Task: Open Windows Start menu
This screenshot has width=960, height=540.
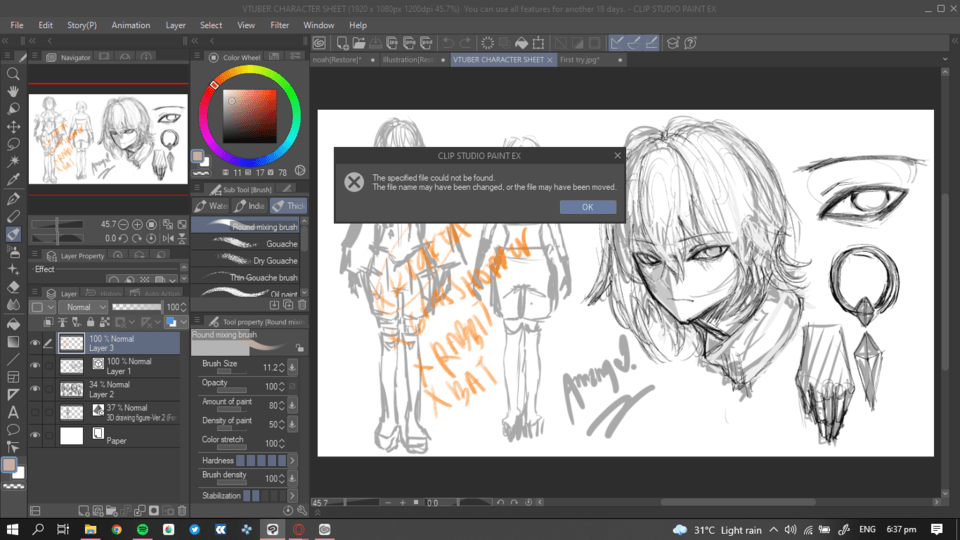Action: [x=13, y=529]
